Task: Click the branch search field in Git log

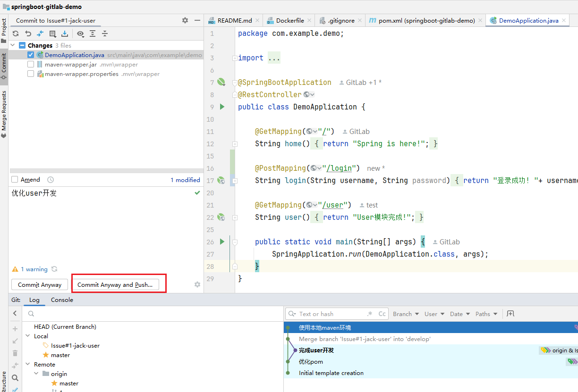Action: [153, 314]
